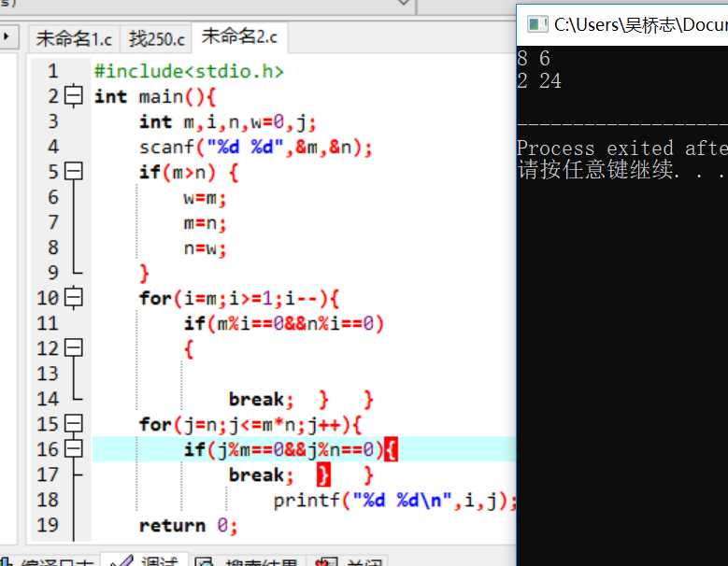Click the tab scroll arrow left of file tabs
Image resolution: width=728 pixels, height=566 pixels.
point(7,36)
